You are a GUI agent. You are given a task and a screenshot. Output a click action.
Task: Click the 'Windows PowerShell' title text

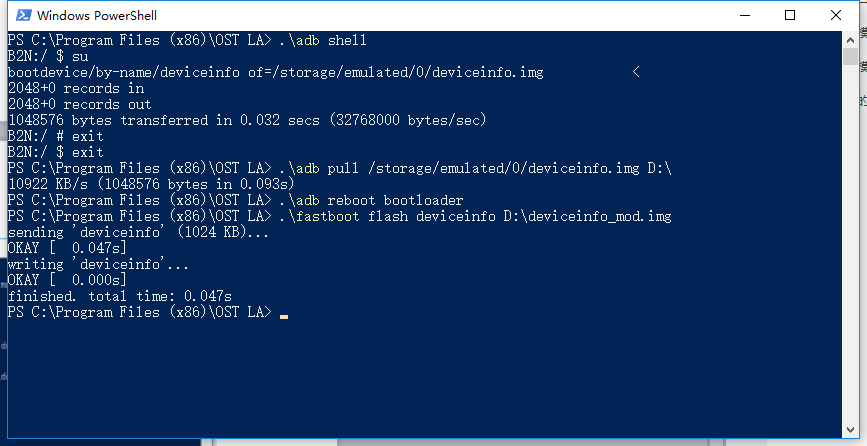97,15
